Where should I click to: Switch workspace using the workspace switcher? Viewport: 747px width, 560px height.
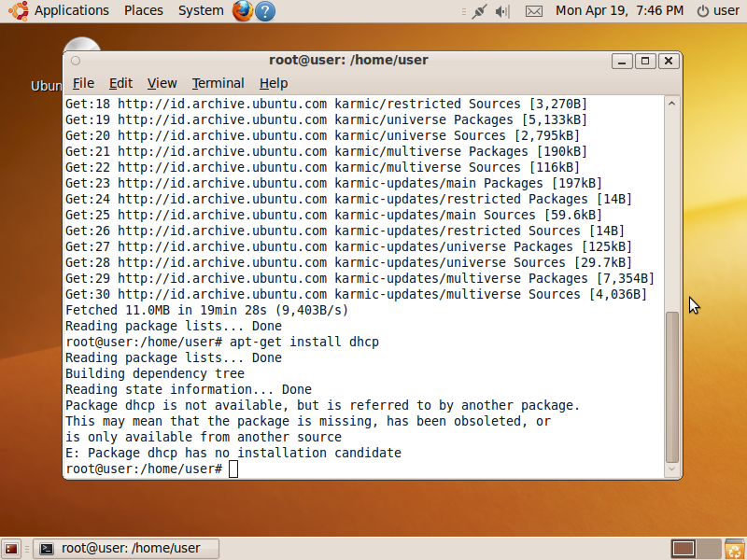(684, 549)
